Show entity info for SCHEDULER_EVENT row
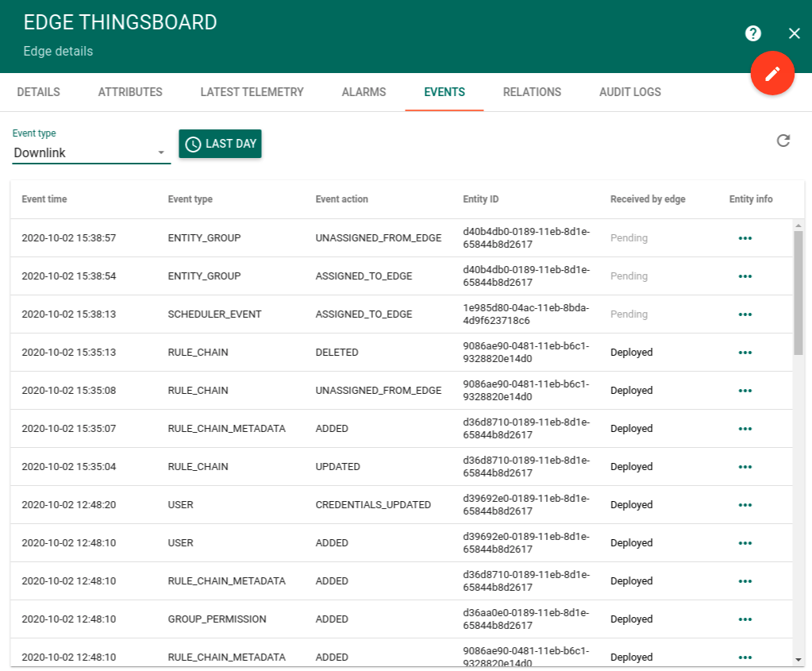812x671 pixels. coord(745,314)
